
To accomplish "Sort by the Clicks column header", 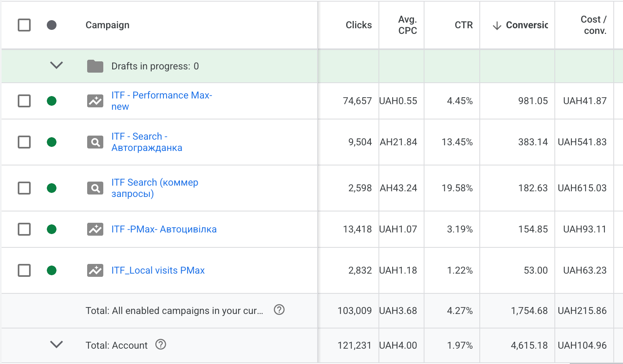I will [358, 25].
